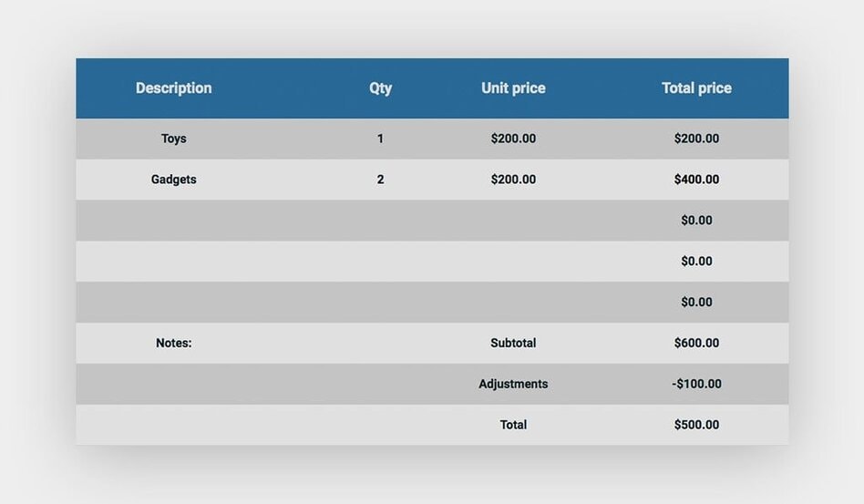
Task: Select the $500.00 total value
Action: pos(696,425)
